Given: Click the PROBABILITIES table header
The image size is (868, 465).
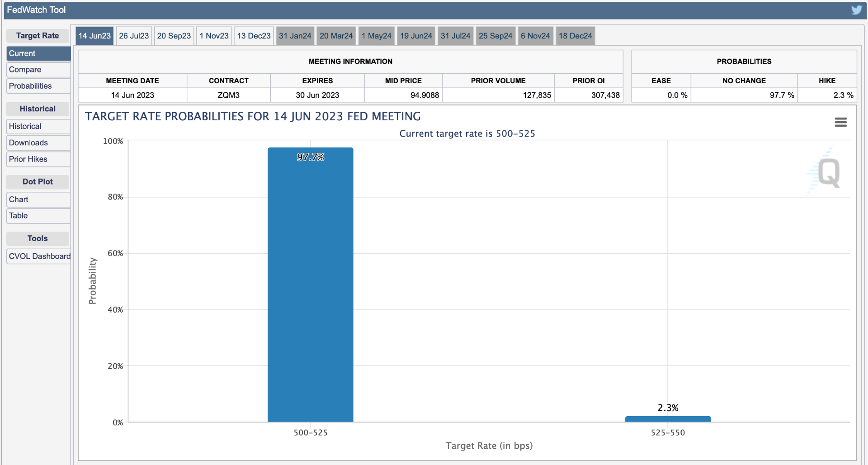Looking at the screenshot, I should pos(744,62).
